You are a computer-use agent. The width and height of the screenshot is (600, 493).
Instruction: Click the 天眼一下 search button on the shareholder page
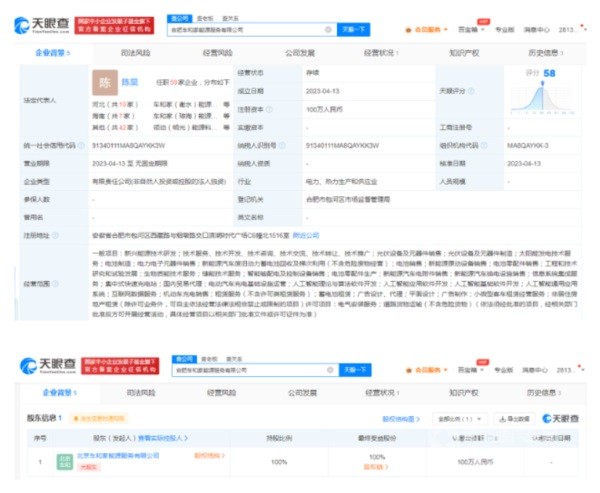(355, 370)
